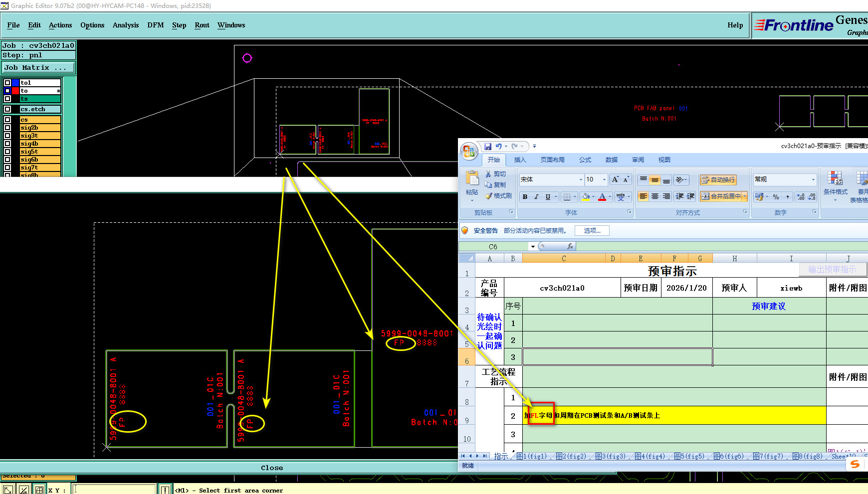Open the font size dropdown showing 10

coord(604,179)
